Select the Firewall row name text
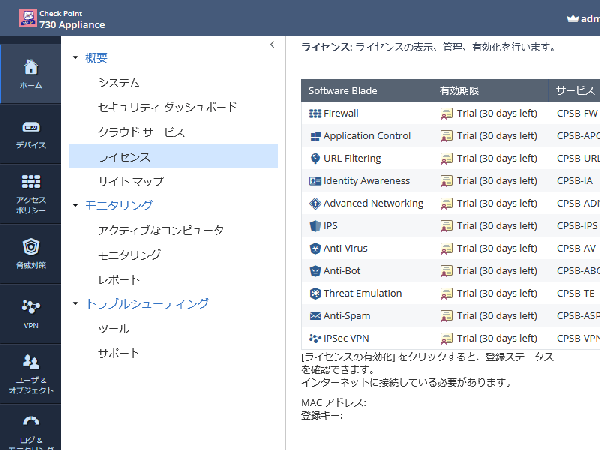 (x=341, y=114)
